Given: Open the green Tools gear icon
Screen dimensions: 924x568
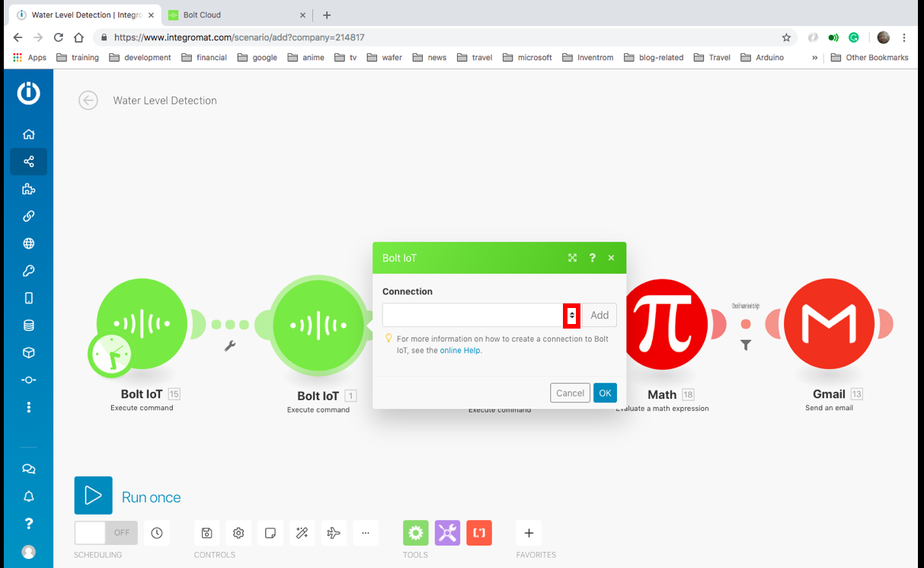Looking at the screenshot, I should pyautogui.click(x=415, y=533).
